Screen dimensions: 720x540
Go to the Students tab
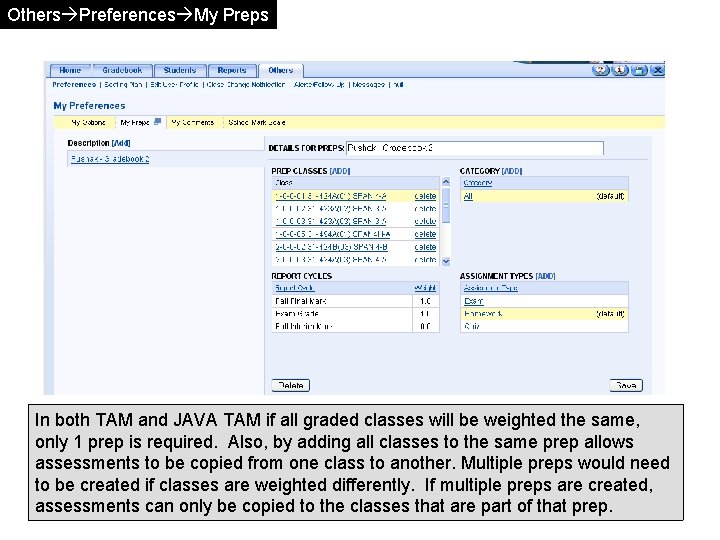pyautogui.click(x=180, y=70)
